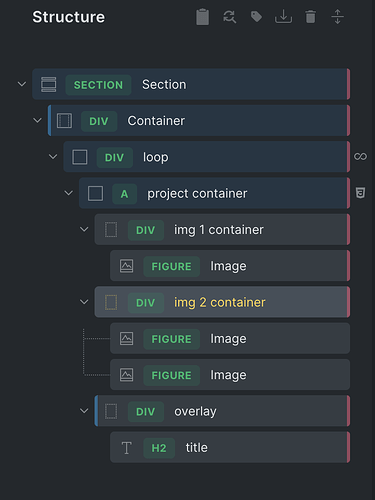The width and height of the screenshot is (375, 500).
Task: Select the img 1 container row
Action: [x=222, y=230]
